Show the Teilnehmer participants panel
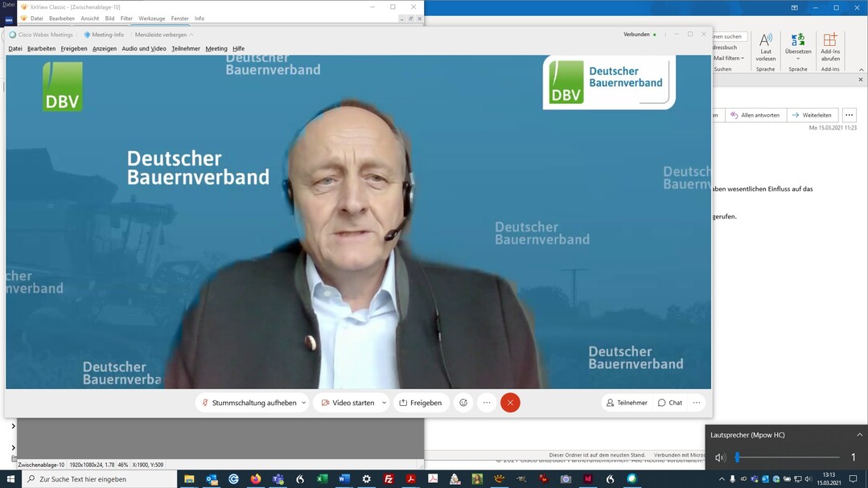 coord(627,403)
